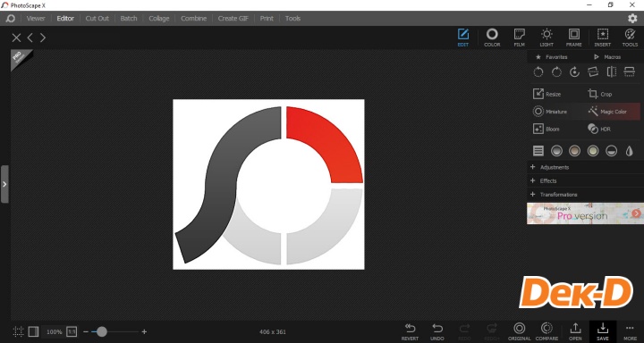Set zoom to 1:1 actual size

click(72, 331)
